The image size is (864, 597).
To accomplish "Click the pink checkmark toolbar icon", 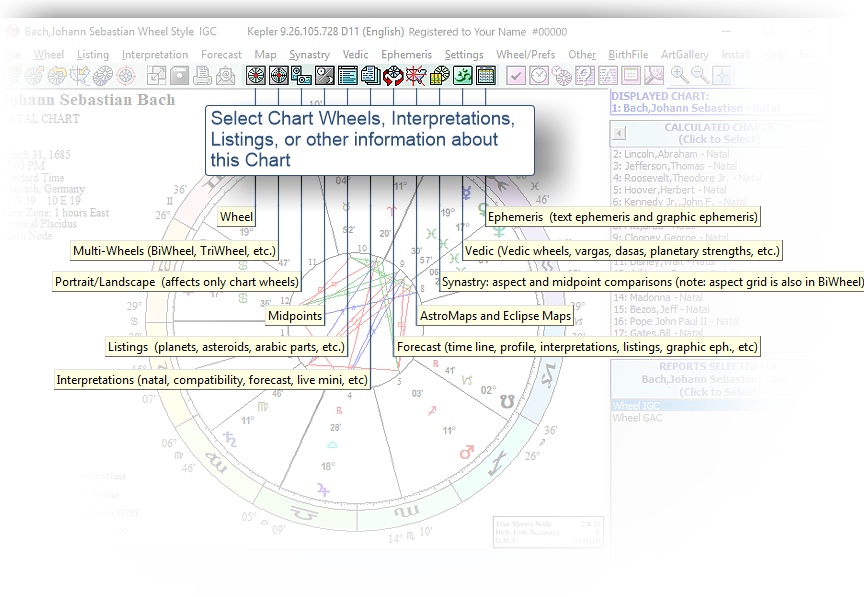I will 516,75.
